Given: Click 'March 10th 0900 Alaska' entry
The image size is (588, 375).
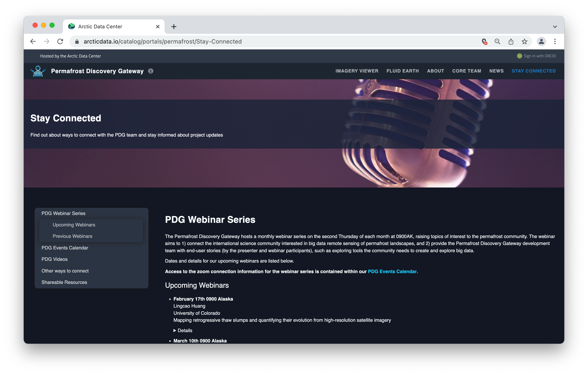Looking at the screenshot, I should [x=200, y=341].
